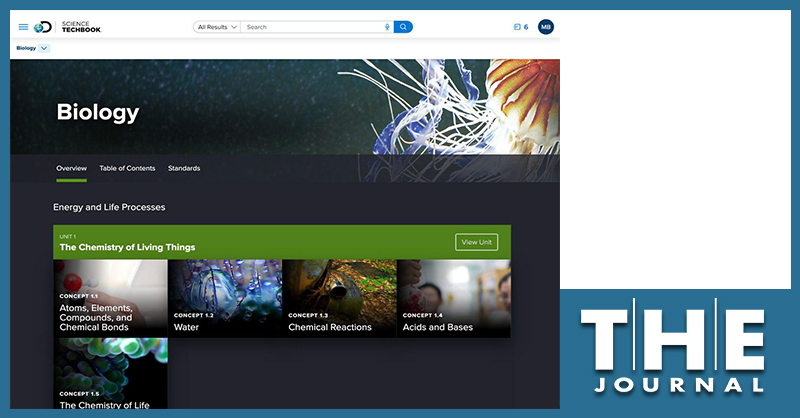
Task: Open the All Results filter dropdown
Action: tap(217, 27)
